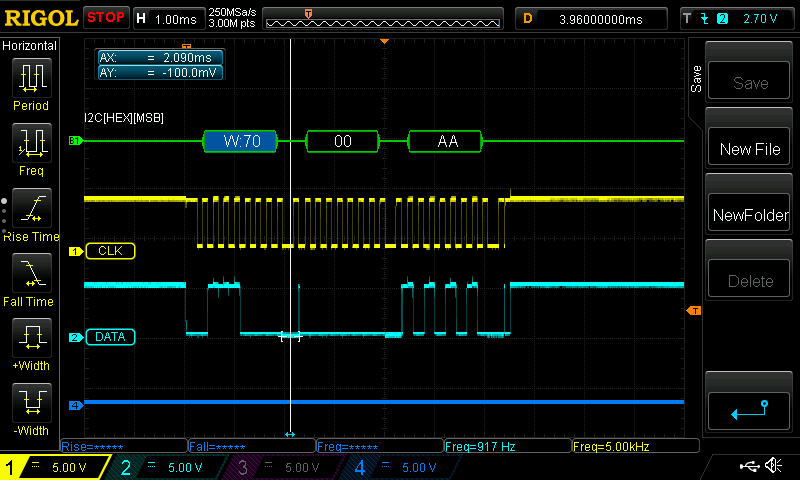Click the sound speaker status icon

tap(773, 465)
